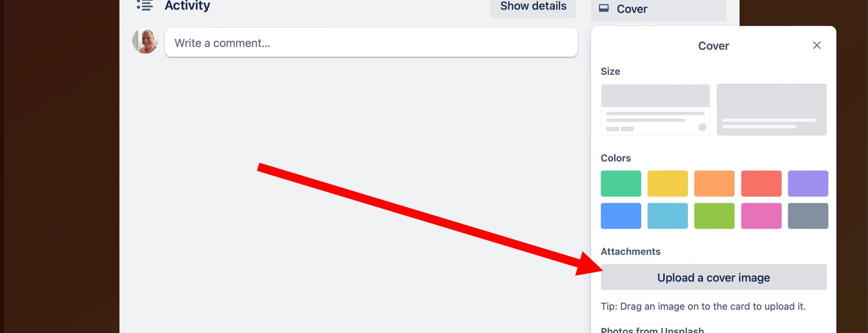Select the blue cover color

621,216
